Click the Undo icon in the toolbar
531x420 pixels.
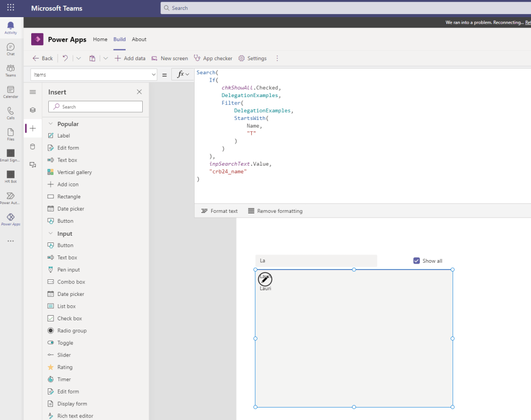[x=65, y=58]
